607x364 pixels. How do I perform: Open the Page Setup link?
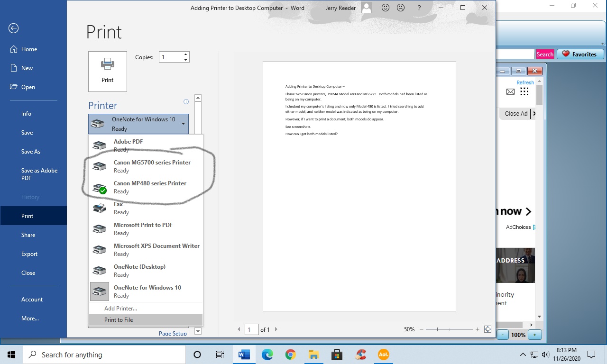[173, 334]
